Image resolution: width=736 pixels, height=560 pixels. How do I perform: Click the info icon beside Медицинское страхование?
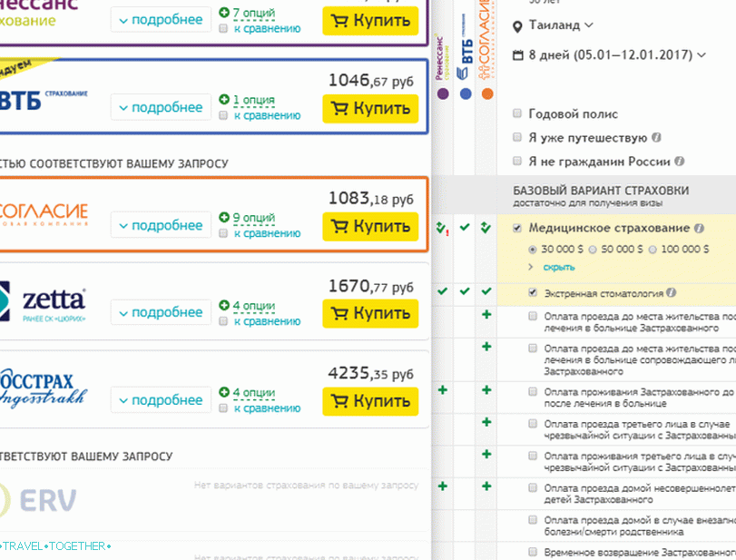click(x=699, y=229)
